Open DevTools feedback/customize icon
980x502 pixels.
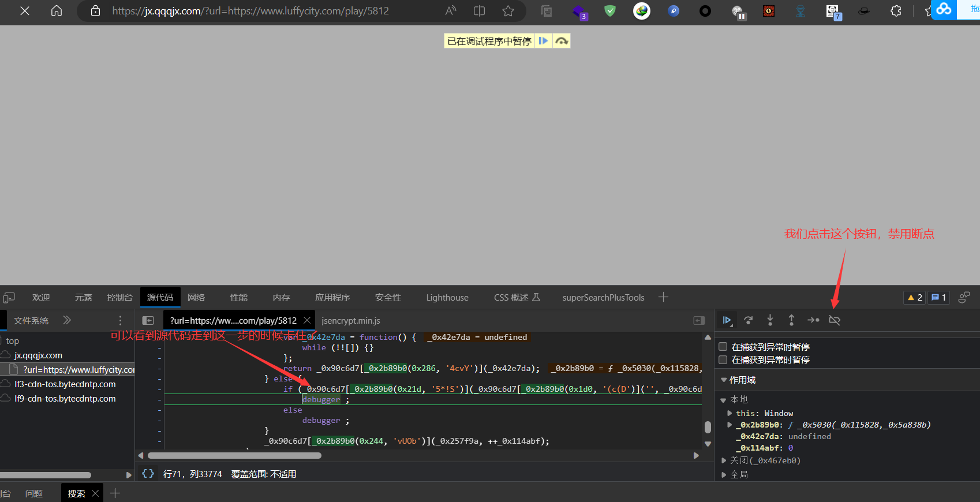[964, 298]
